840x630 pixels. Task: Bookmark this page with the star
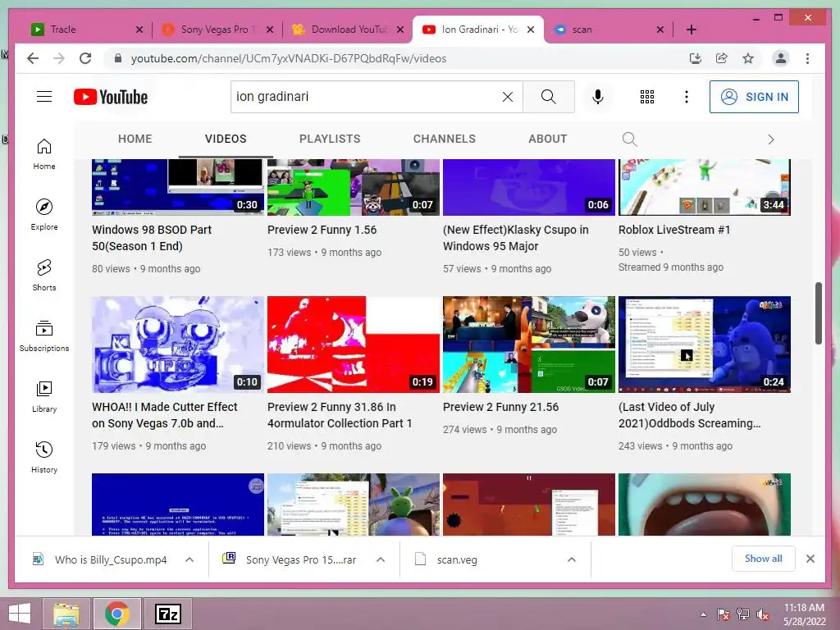748,58
